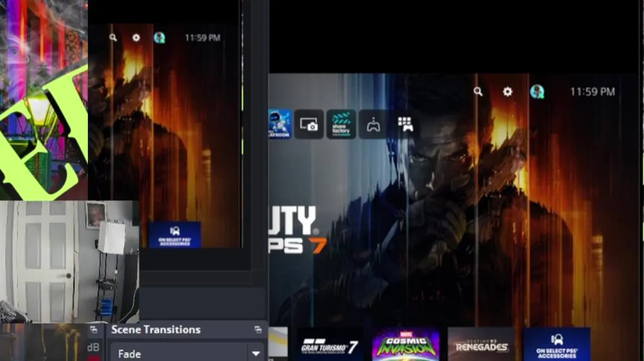Open the Game Library grid icon
Screen dimensions: 644x361
coord(405,124)
